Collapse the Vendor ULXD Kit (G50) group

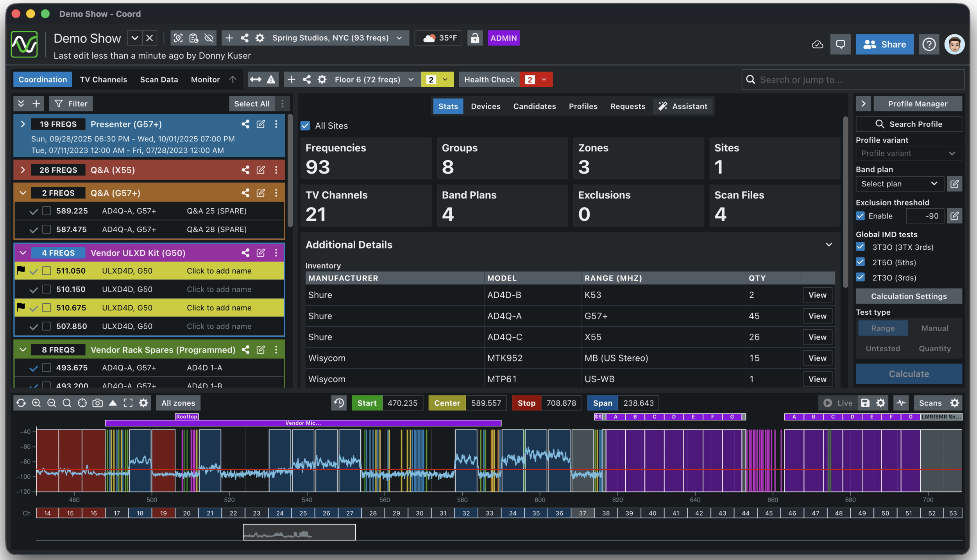[23, 252]
